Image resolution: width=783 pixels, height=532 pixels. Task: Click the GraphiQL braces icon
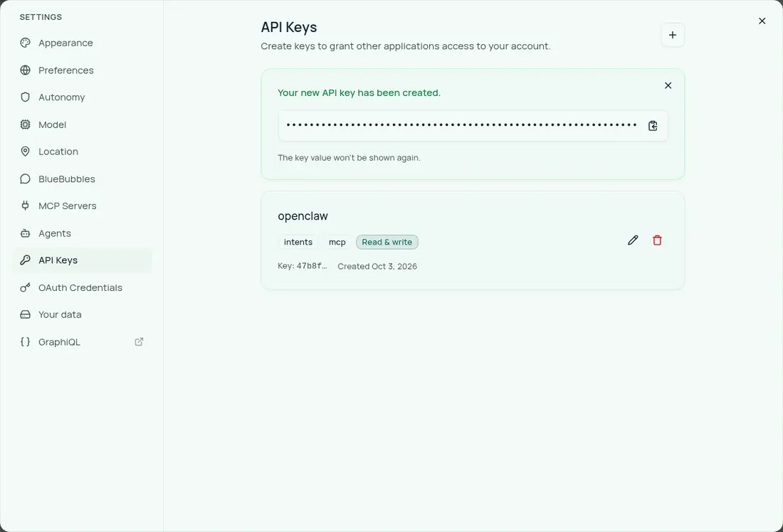pyautogui.click(x=25, y=342)
